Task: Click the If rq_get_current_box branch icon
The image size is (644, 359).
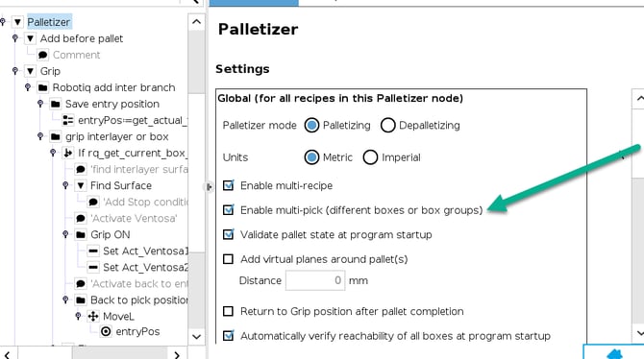Action: pyautogui.click(x=68, y=153)
